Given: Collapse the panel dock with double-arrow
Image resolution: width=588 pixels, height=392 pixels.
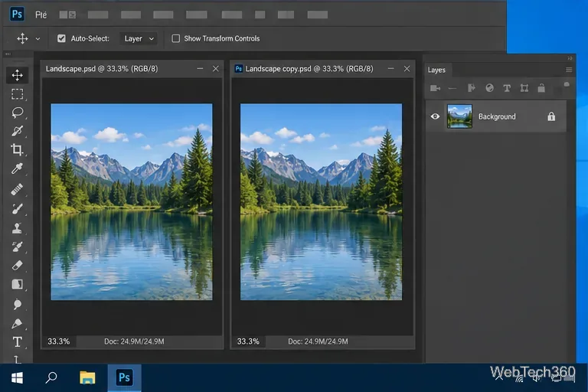Looking at the screenshot, I should [x=570, y=58].
